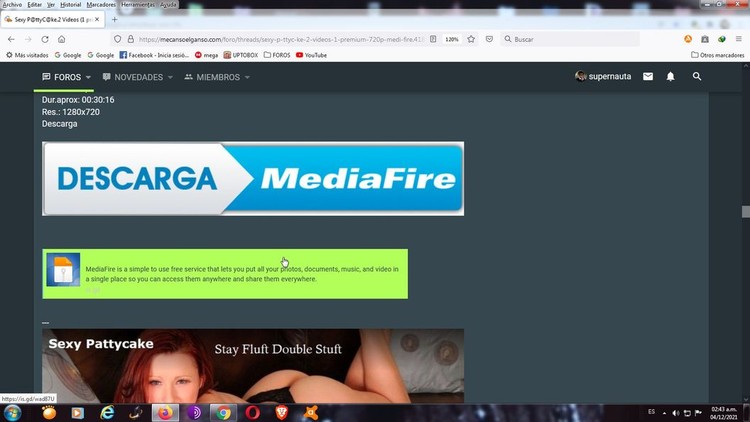Open Internet Explorer from taskbar
Viewport: 750px width, 422px height.
tap(107, 412)
